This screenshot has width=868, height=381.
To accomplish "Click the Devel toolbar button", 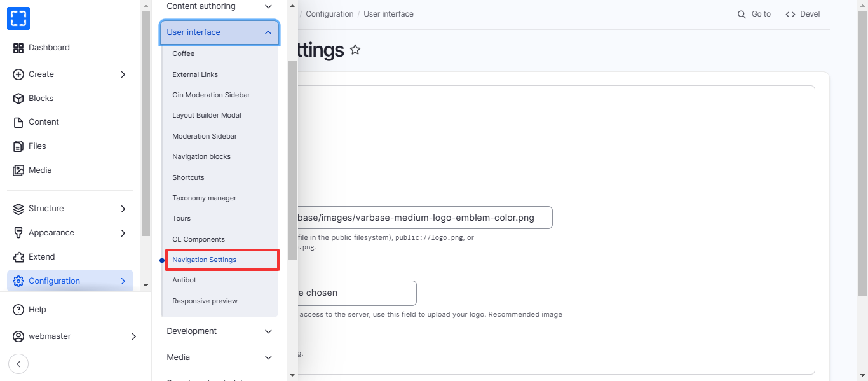I will (803, 14).
